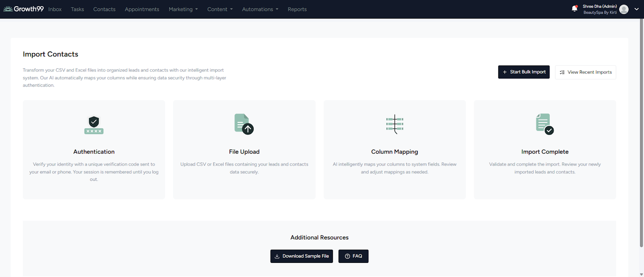Open the Marketing dropdown menu
The image size is (644, 277).
(x=183, y=9)
